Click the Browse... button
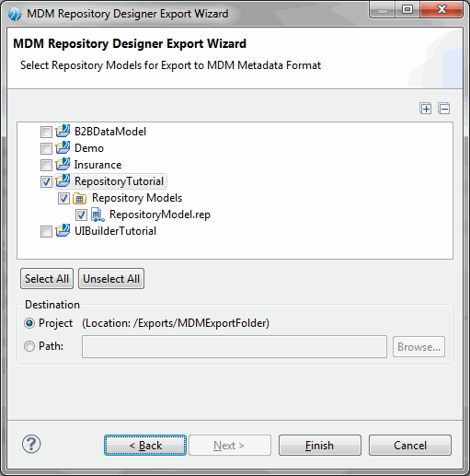Viewport: 470px width, 476px height. [418, 347]
